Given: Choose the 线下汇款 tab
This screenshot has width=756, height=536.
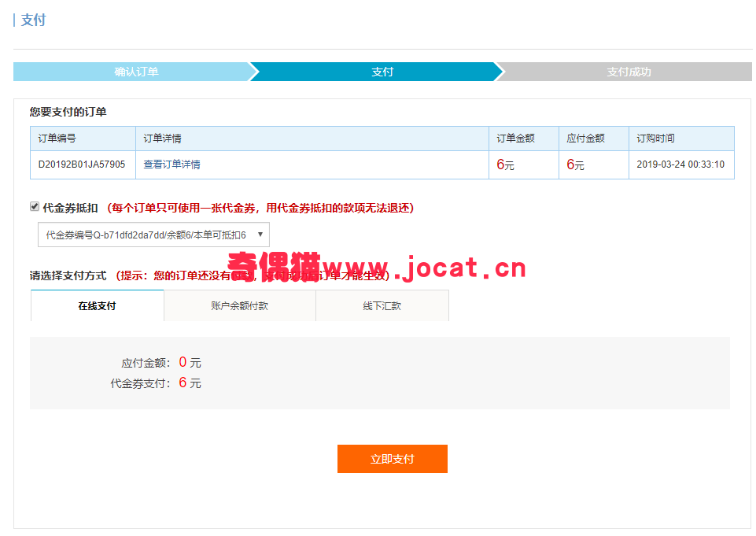Looking at the screenshot, I should [x=382, y=306].
